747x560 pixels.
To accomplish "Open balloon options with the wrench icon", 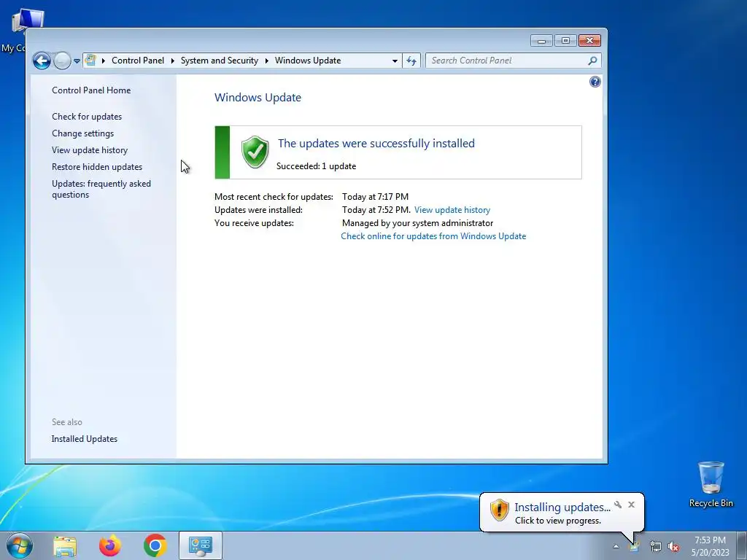I will pos(618,505).
